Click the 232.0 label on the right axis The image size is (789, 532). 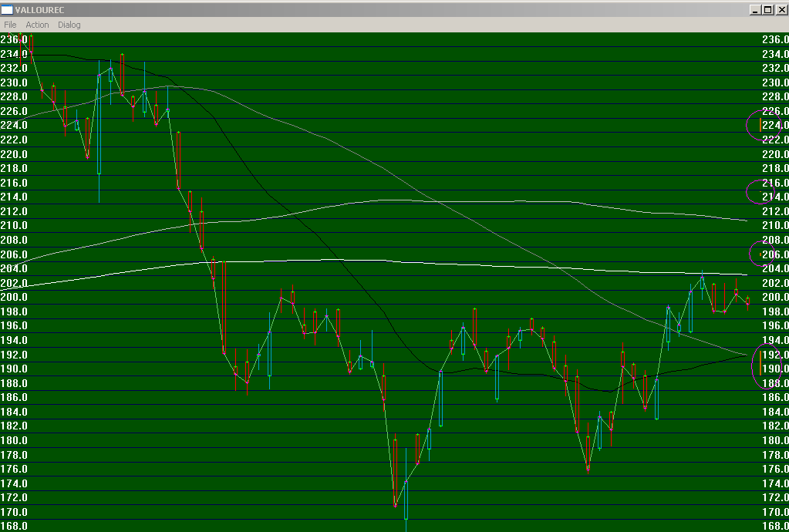tap(775, 68)
